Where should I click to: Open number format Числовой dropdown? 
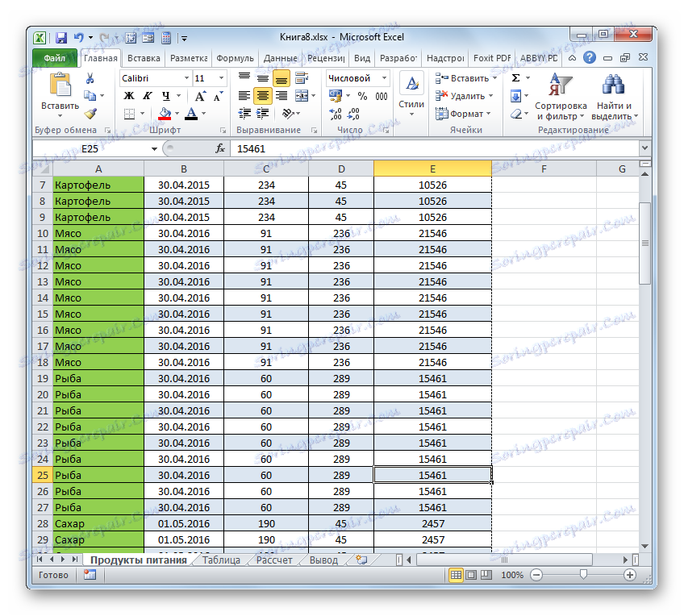tap(384, 78)
